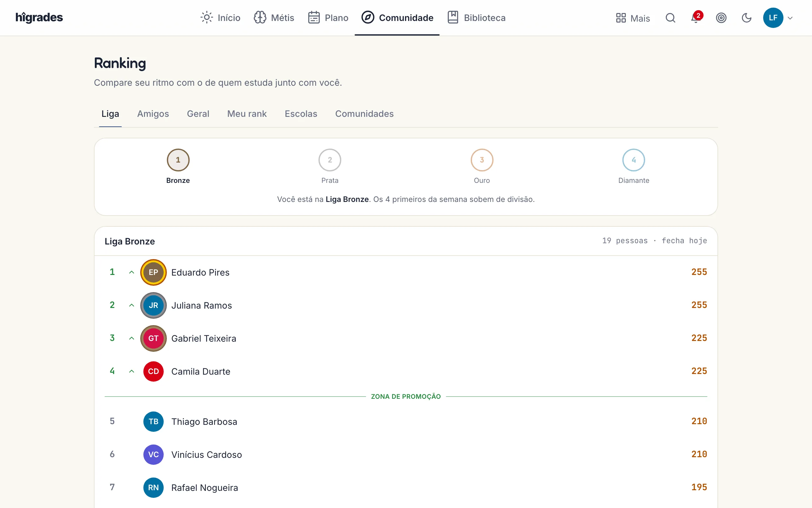Click the ZONA DE PROMOÇÃO label

(x=406, y=397)
